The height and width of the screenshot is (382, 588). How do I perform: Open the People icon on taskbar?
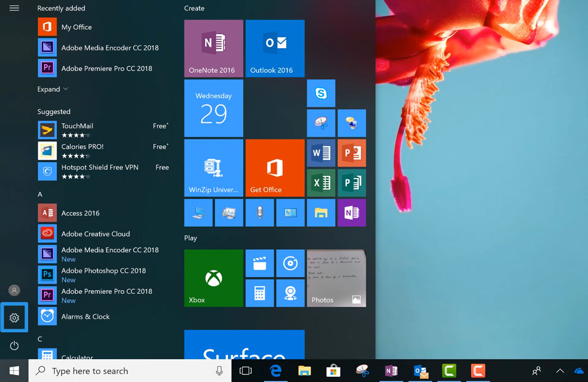coord(537,371)
